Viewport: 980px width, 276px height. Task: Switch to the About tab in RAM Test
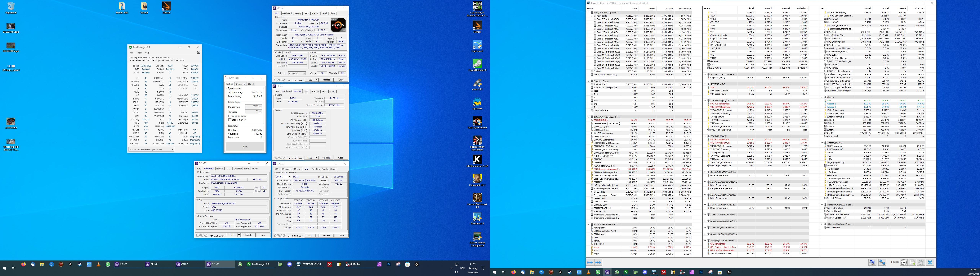[x=251, y=84]
